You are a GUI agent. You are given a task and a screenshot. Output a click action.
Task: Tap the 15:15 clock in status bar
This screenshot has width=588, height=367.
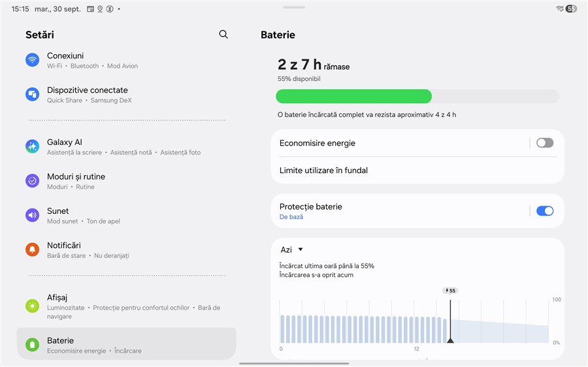click(20, 9)
